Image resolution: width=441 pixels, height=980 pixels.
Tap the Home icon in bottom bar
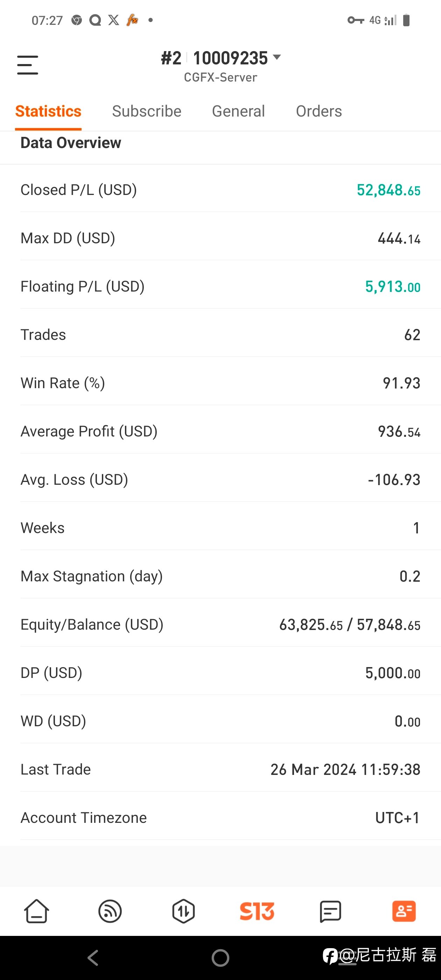(x=36, y=911)
